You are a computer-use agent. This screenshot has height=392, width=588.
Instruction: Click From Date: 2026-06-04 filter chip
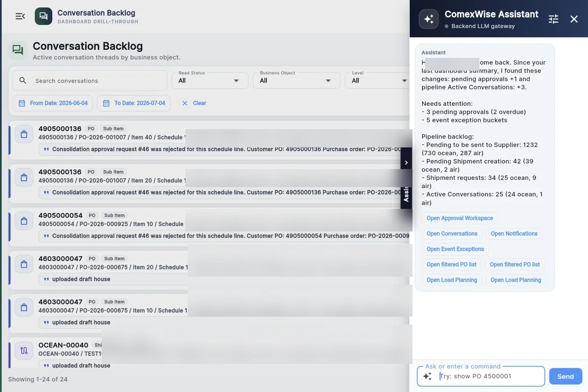pos(53,103)
